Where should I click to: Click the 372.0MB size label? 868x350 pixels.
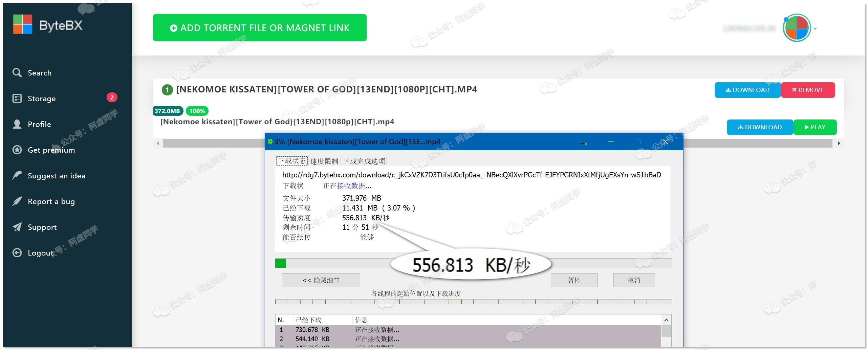point(168,111)
